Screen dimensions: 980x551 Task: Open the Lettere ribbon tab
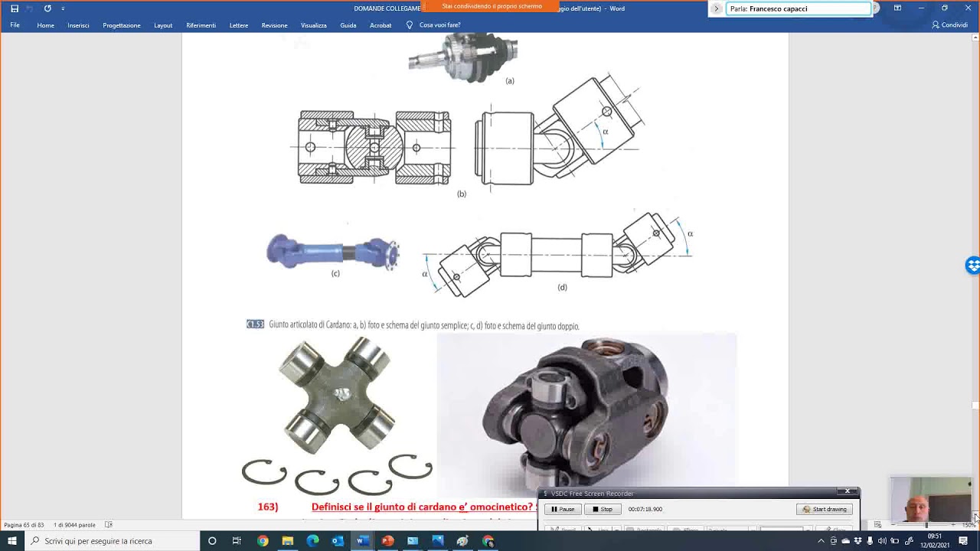pos(239,25)
